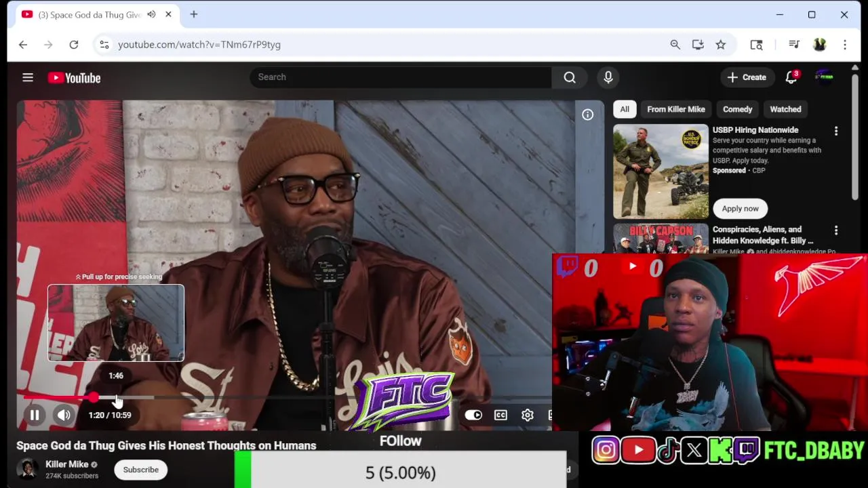Select the All filter chip
Screen dimensions: 868x488
(x=625, y=109)
